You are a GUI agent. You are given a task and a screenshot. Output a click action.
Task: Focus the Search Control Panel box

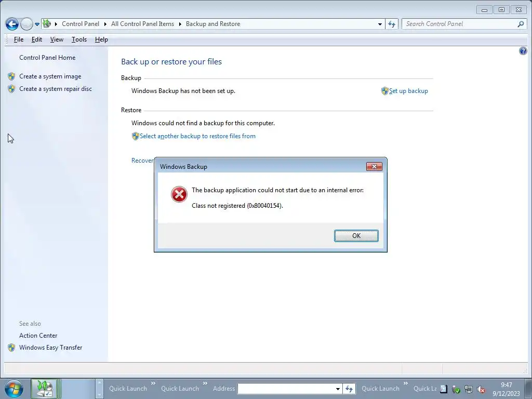click(x=460, y=24)
